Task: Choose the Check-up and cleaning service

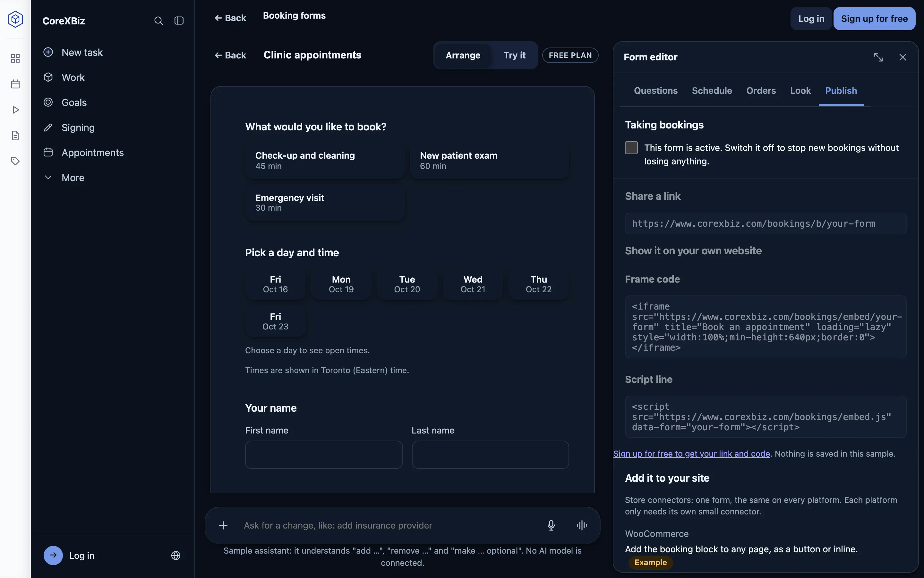Action: (x=325, y=161)
